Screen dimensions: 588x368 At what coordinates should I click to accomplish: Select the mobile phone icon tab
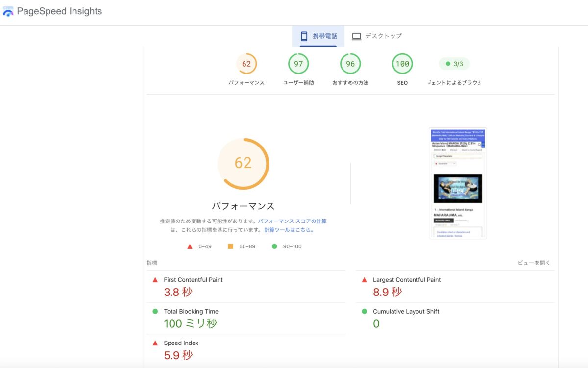tap(304, 36)
